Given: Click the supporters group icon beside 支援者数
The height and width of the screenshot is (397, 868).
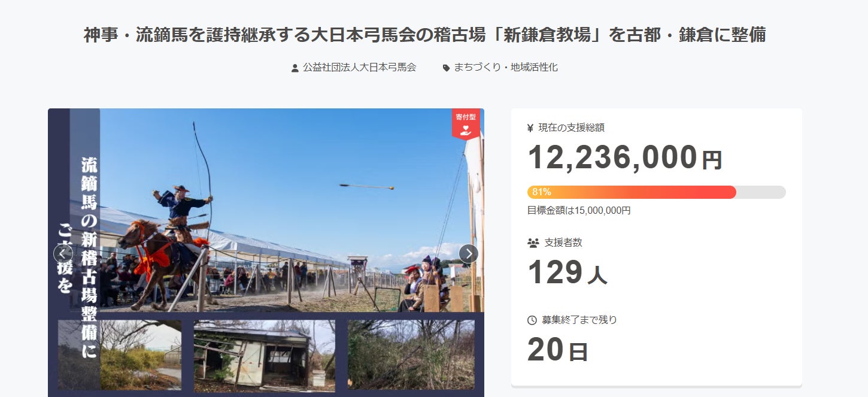Looking at the screenshot, I should click(x=533, y=243).
